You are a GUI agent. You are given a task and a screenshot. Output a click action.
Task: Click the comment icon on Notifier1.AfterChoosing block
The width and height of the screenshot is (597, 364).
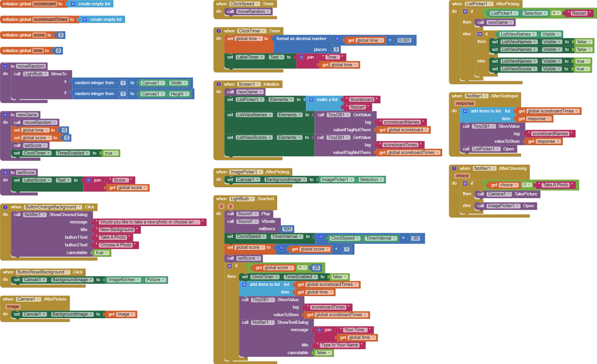coord(454,169)
